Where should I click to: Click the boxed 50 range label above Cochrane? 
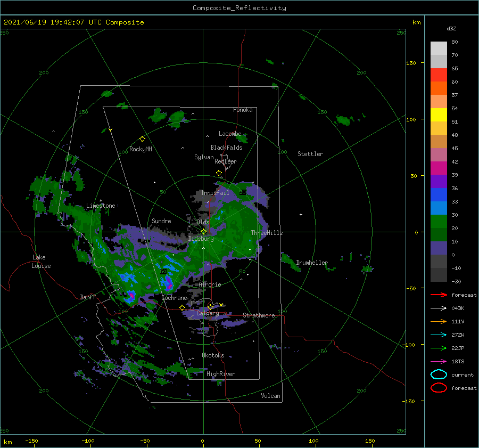[163, 272]
